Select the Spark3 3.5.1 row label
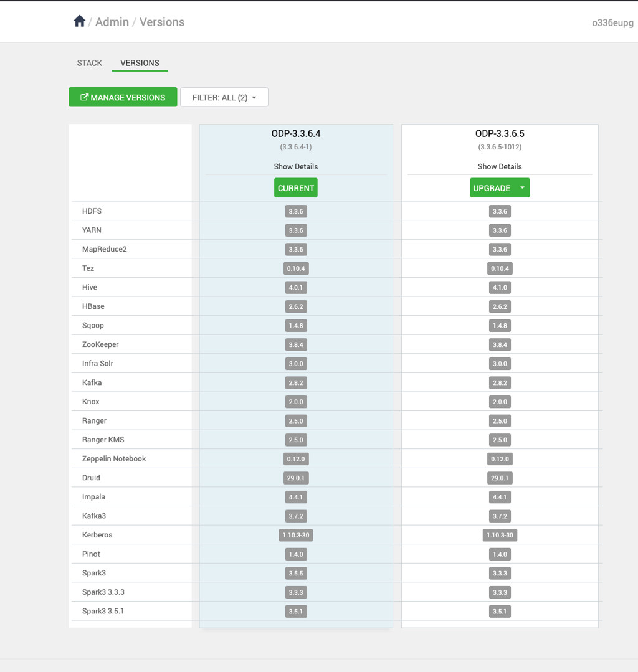The image size is (638, 672). tap(103, 611)
